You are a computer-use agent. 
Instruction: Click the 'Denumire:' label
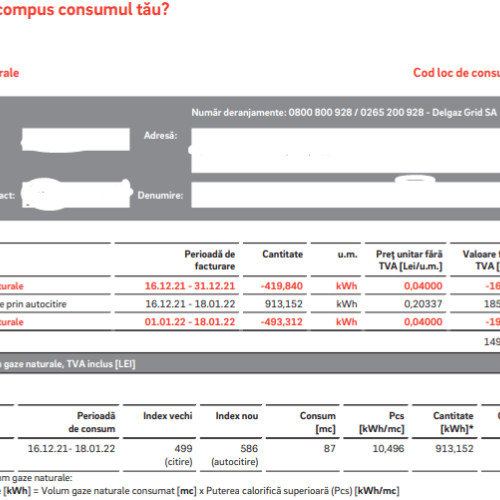pos(160,195)
